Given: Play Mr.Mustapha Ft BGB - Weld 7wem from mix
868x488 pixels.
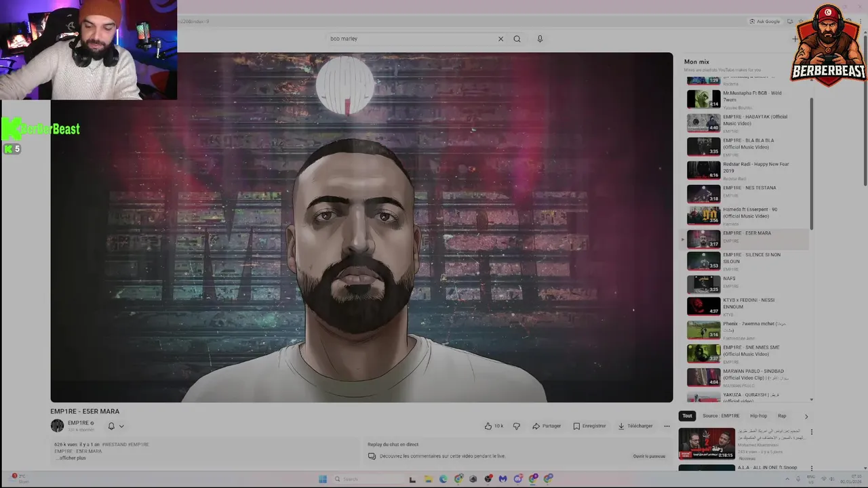Looking at the screenshot, I should click(746, 99).
